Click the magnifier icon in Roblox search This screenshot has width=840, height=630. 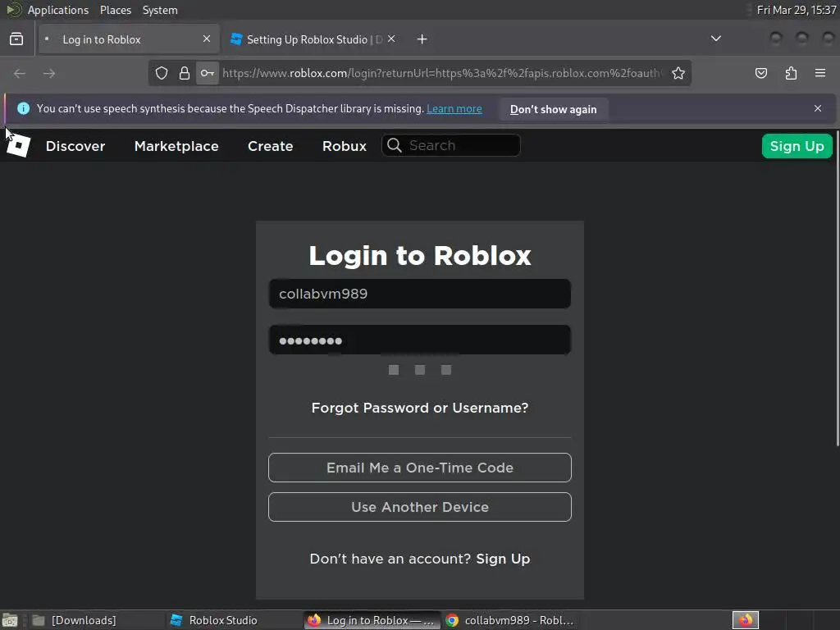[x=395, y=145]
